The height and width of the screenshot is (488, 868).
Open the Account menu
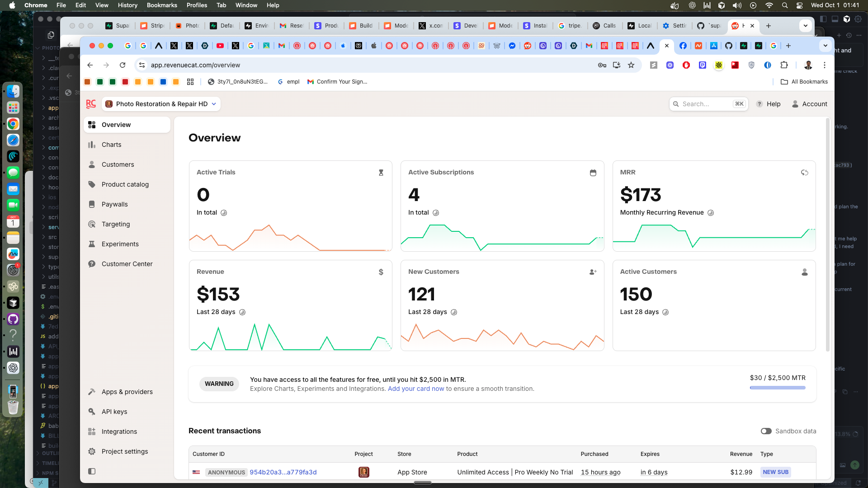click(809, 104)
